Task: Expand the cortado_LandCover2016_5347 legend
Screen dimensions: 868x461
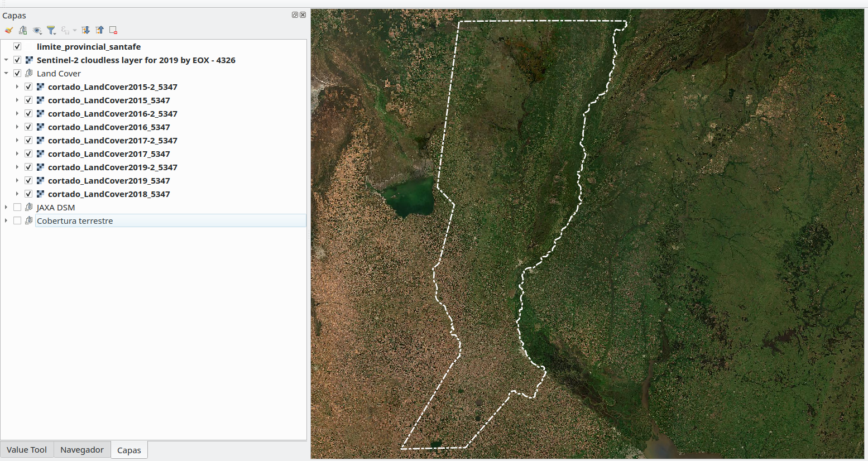Action: pyautogui.click(x=17, y=127)
